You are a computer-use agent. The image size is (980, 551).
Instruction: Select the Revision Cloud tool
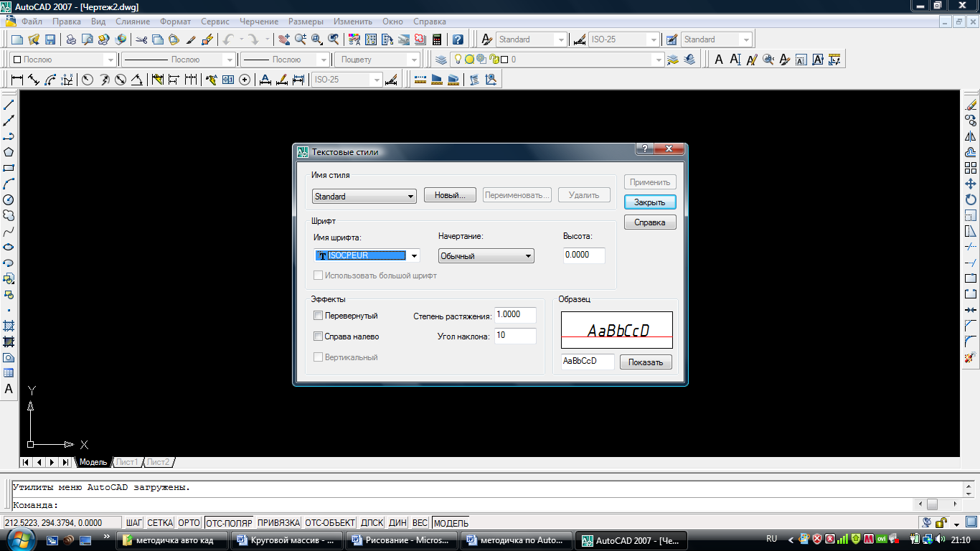click(9, 215)
